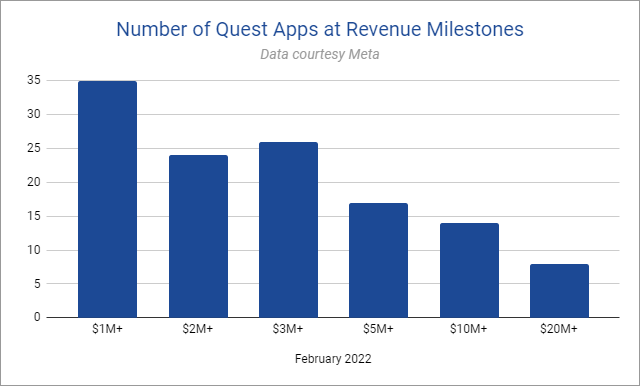Click the February 2022 axis title

(x=333, y=359)
